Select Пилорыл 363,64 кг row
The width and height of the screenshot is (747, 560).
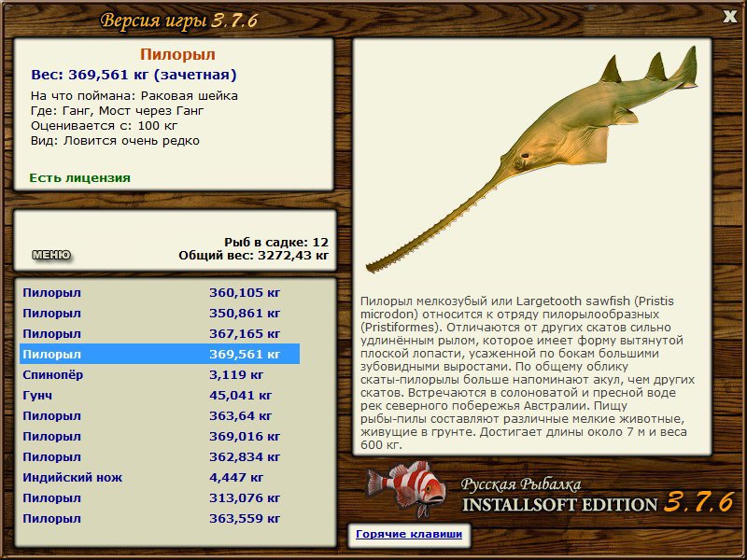pos(160,415)
